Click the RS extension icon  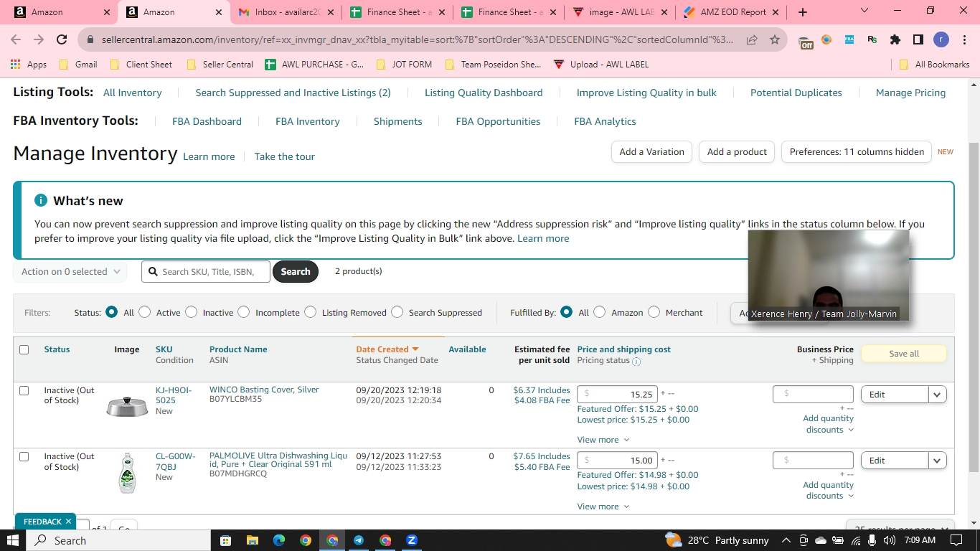tap(872, 40)
